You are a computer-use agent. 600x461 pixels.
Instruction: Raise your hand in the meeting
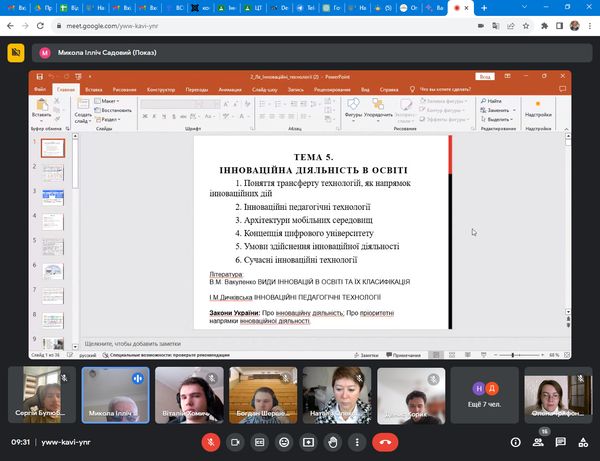point(332,441)
